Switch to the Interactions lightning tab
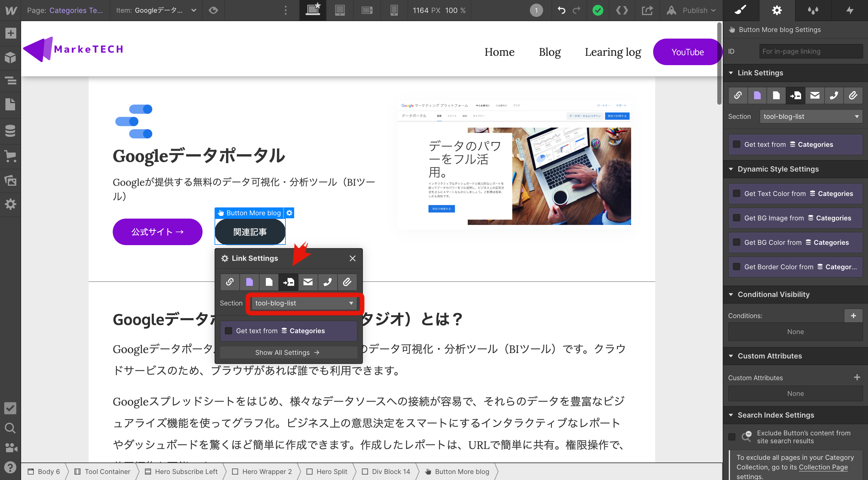Image resolution: width=868 pixels, height=480 pixels. click(850, 10)
